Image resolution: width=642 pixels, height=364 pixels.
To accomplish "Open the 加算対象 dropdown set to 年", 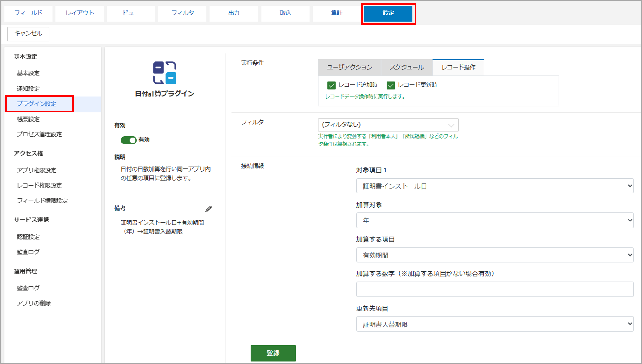I will point(495,221).
